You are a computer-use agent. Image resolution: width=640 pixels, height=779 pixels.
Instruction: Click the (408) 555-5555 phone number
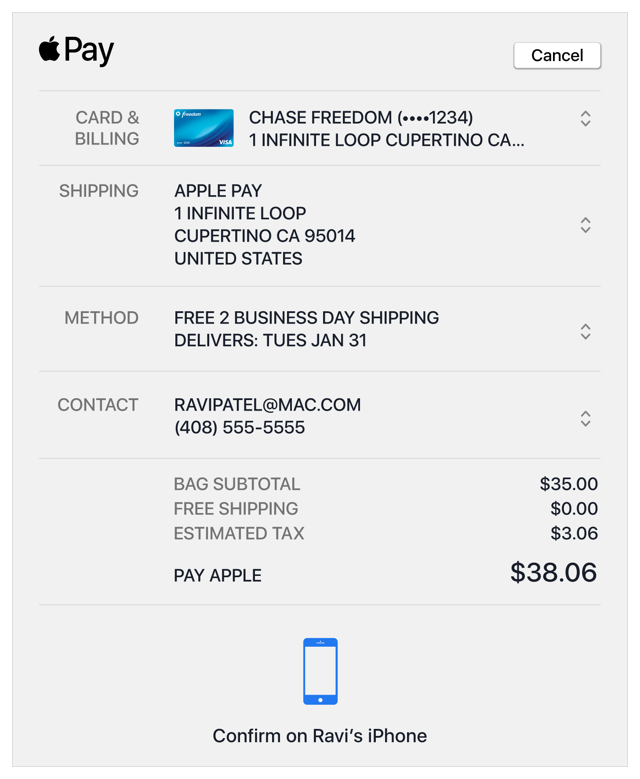(239, 428)
